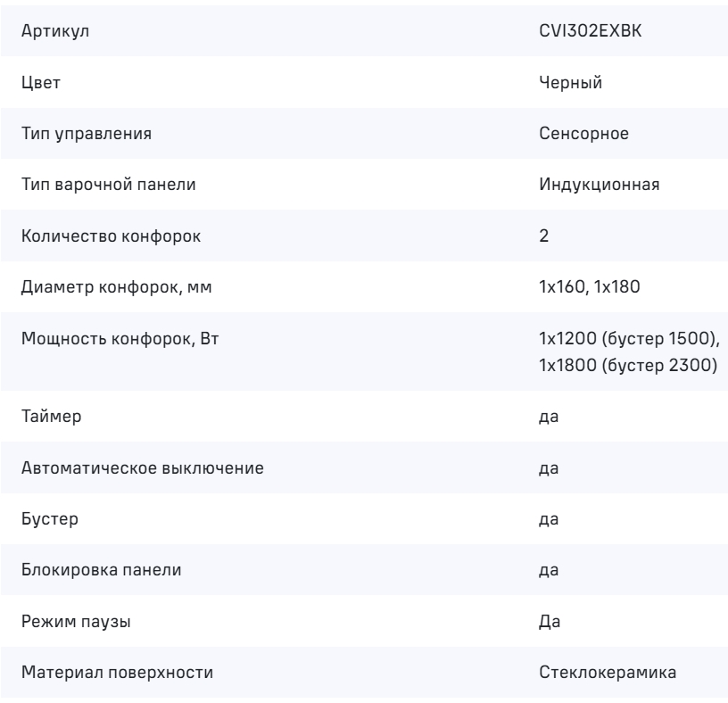Viewport: 728px width, 703px height.
Task: Click the "Цвет" label
Action: coord(36,83)
